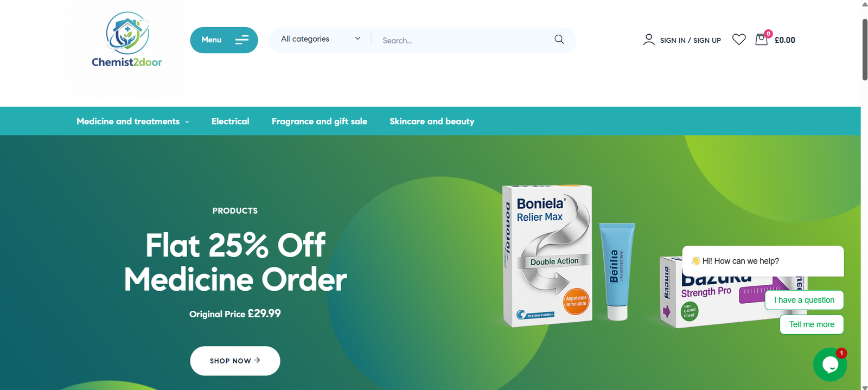Click the hamburger lines in Menu button
The image size is (868, 390).
[242, 40]
